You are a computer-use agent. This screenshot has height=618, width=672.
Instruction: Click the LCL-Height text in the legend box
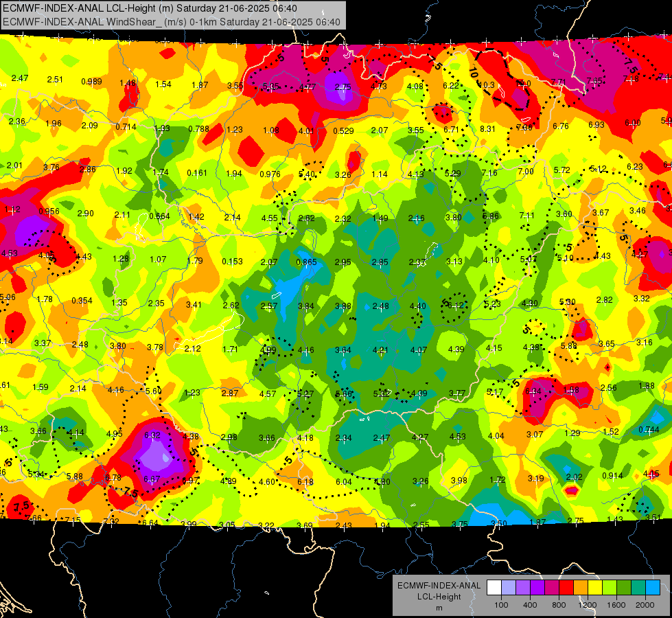(439, 597)
